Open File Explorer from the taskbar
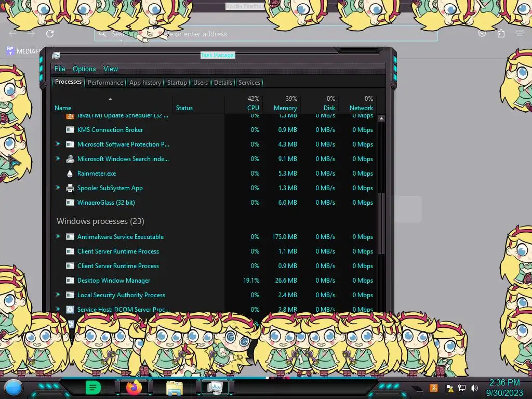This screenshot has height=399, width=532. pos(175,388)
